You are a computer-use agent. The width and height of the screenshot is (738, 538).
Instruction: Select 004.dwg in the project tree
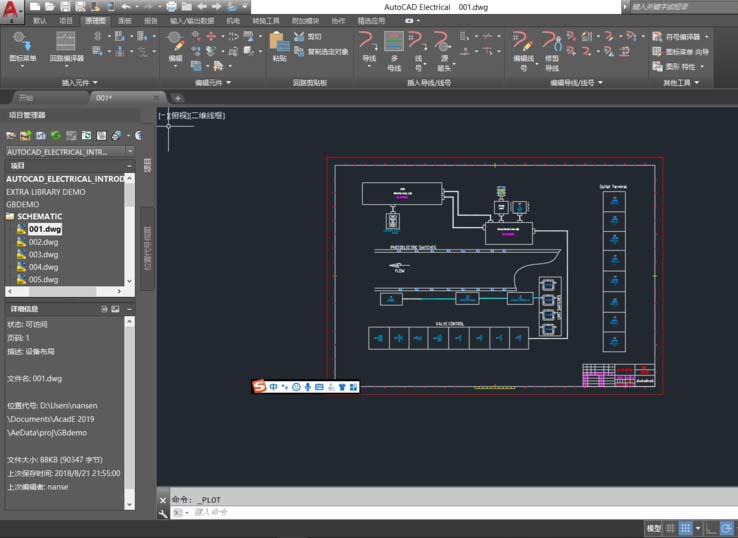(43, 267)
